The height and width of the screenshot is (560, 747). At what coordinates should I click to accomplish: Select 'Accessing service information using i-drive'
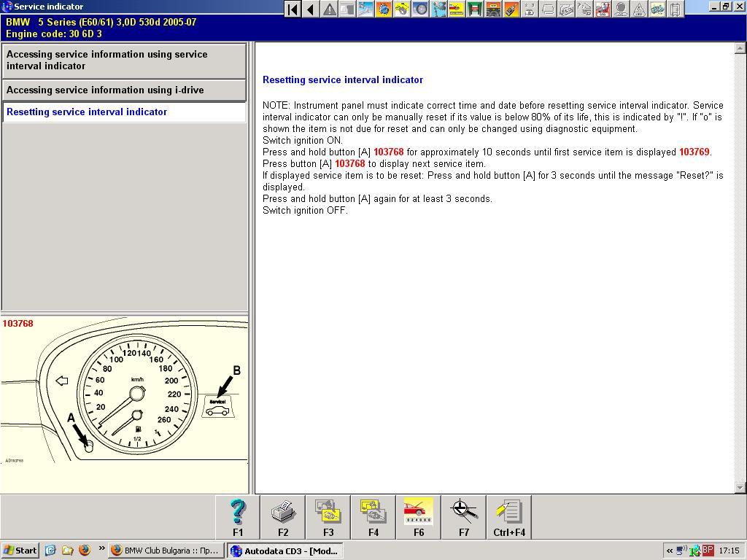124,90
